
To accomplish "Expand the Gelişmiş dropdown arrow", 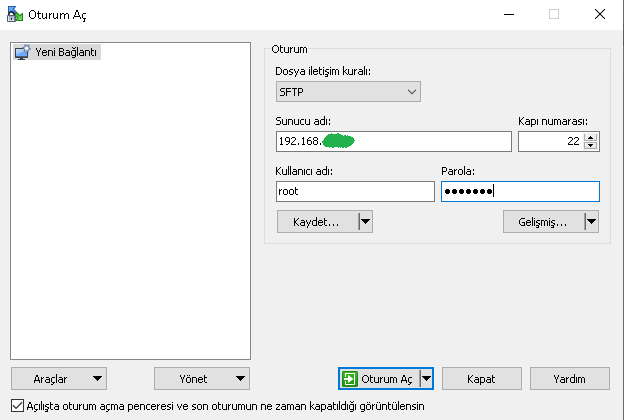I will pos(591,222).
